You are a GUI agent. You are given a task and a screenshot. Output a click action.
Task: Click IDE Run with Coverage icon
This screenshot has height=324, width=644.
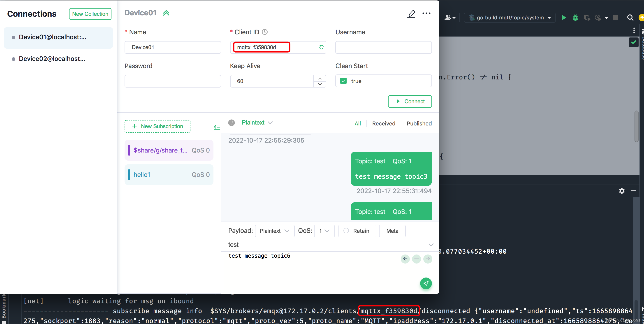[x=587, y=18]
